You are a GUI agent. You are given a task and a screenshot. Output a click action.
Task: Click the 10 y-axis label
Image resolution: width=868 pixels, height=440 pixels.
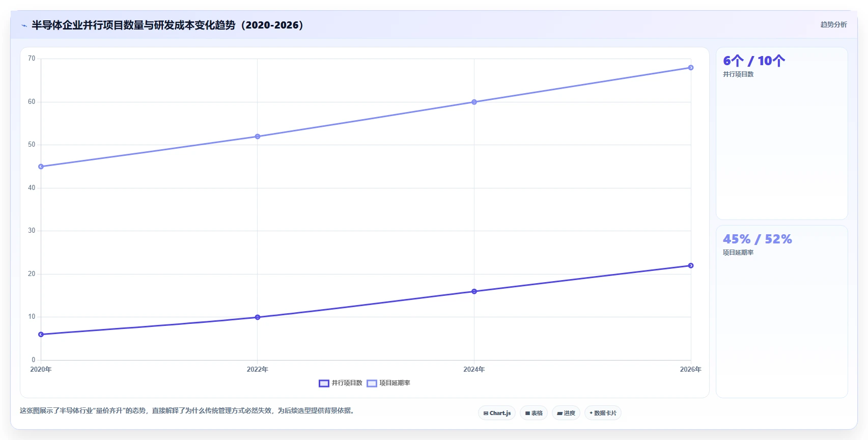[32, 317]
